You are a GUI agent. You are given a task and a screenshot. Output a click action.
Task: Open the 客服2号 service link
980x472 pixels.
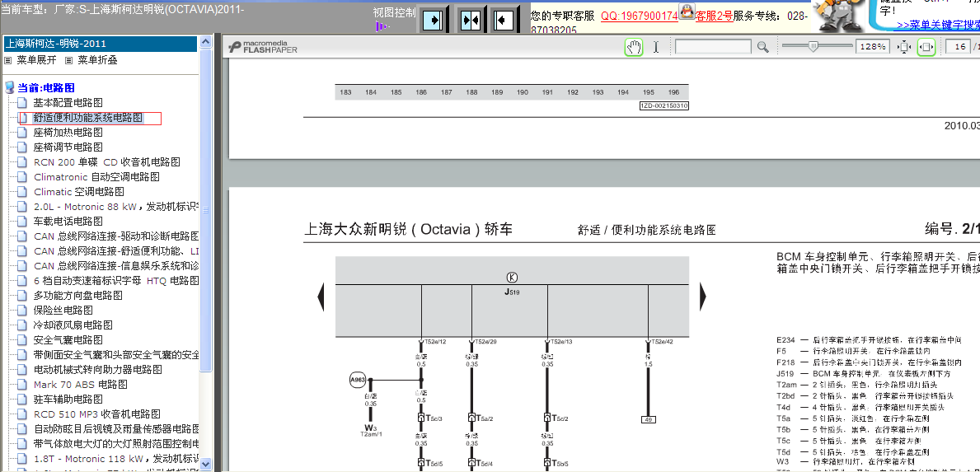[714, 16]
